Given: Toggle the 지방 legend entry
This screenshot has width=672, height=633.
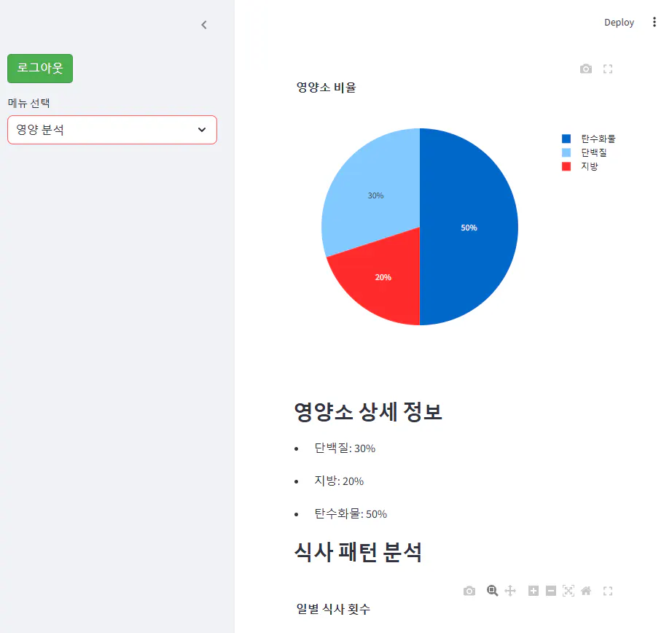Looking at the screenshot, I should click(x=580, y=166).
